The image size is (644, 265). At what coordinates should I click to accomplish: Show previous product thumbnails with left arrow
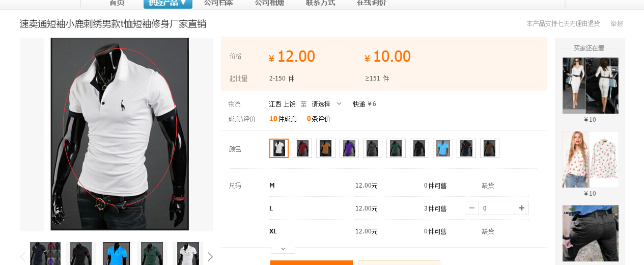[x=23, y=257]
